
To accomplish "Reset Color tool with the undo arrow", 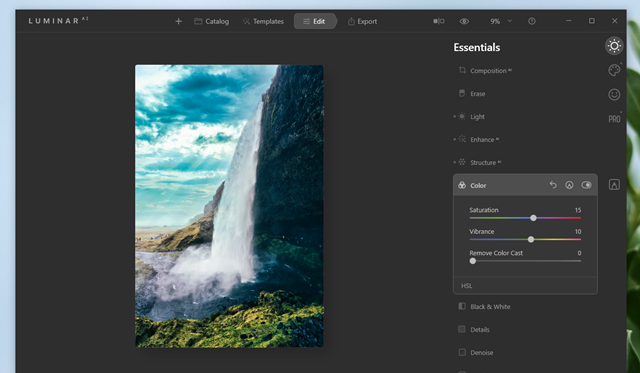I will click(553, 185).
